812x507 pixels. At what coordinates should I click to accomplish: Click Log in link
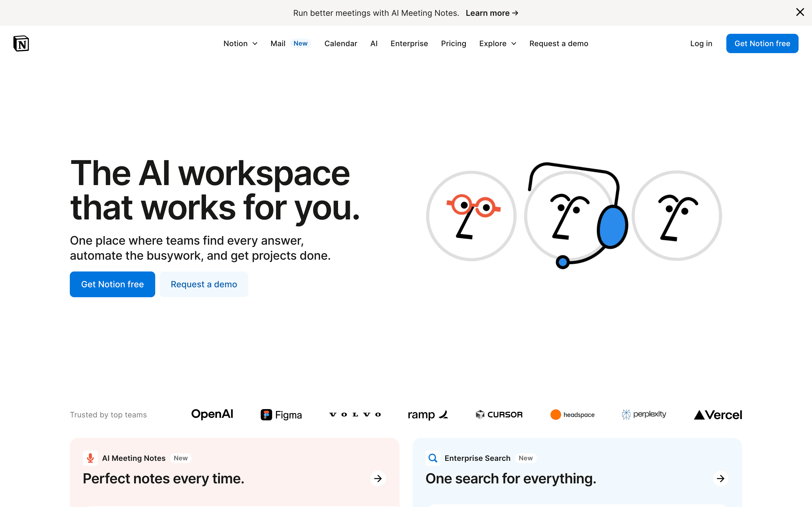(x=701, y=43)
